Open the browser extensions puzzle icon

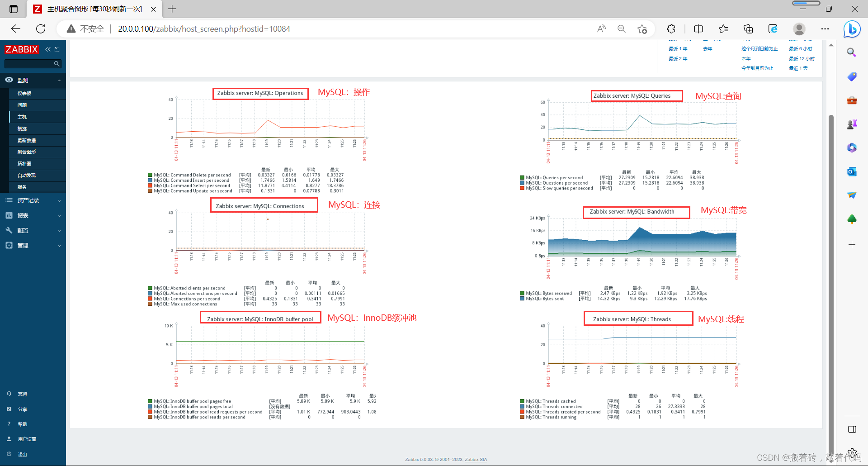click(x=671, y=29)
